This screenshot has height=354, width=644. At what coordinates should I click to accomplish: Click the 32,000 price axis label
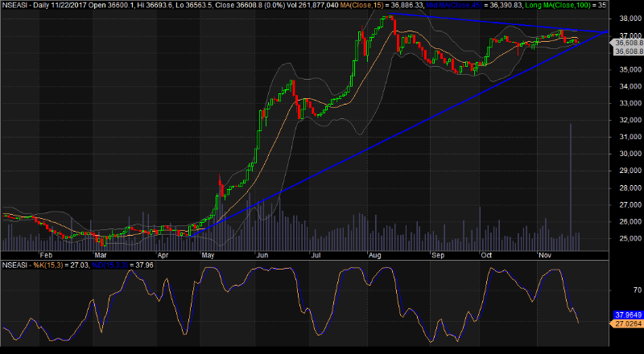coord(630,120)
